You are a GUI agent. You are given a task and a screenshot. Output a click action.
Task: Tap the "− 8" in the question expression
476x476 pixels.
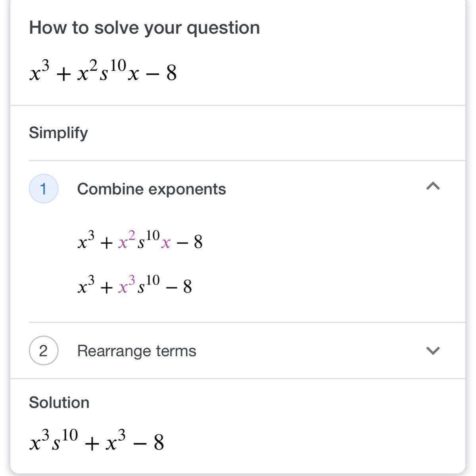160,73
